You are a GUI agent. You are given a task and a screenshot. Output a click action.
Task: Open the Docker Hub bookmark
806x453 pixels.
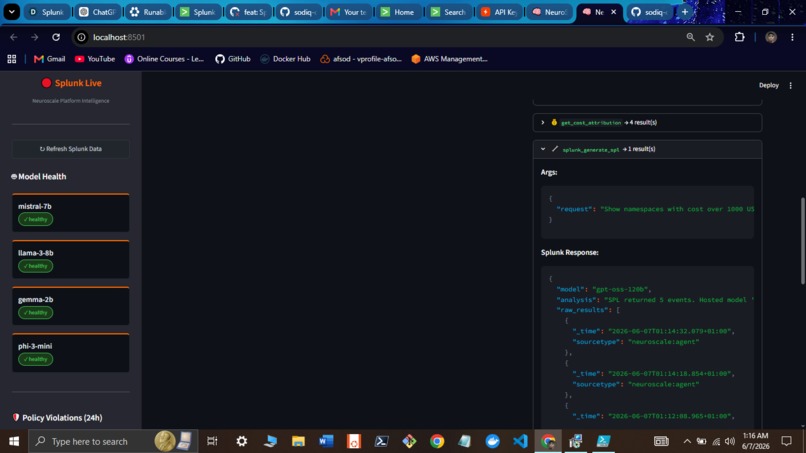pyautogui.click(x=285, y=59)
